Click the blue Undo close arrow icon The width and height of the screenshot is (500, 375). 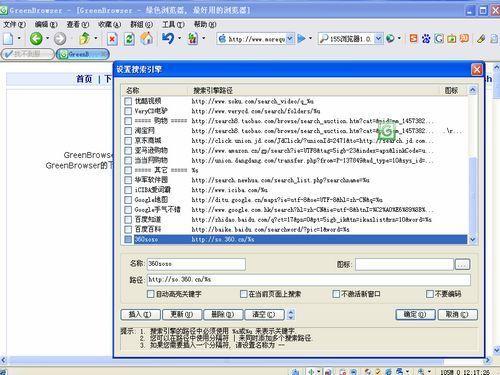click(x=168, y=38)
